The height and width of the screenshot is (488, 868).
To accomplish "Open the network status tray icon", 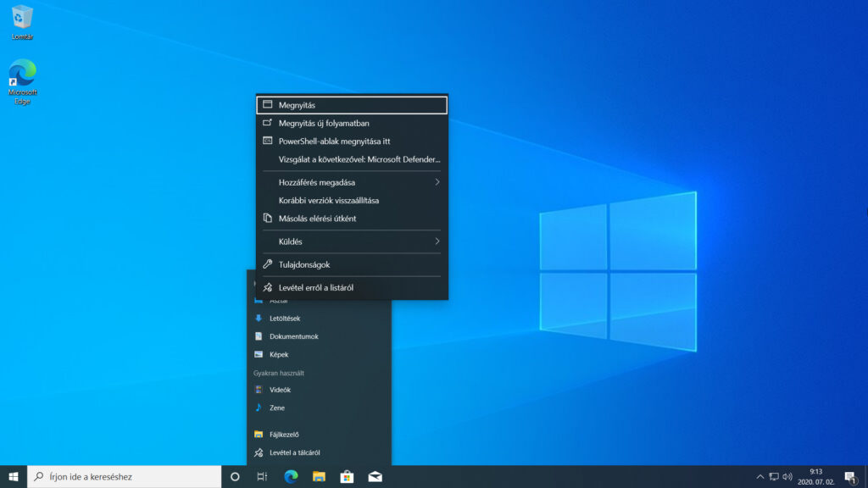I will 774,476.
